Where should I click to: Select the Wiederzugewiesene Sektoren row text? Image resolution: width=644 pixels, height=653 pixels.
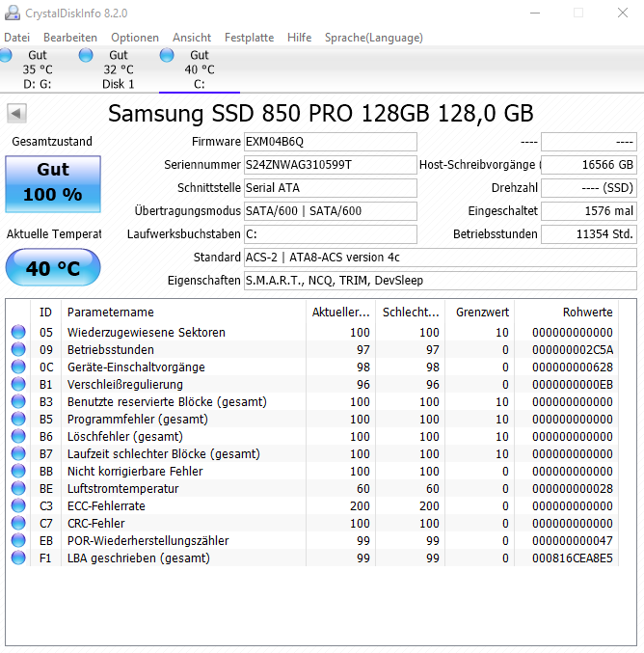[x=147, y=333]
